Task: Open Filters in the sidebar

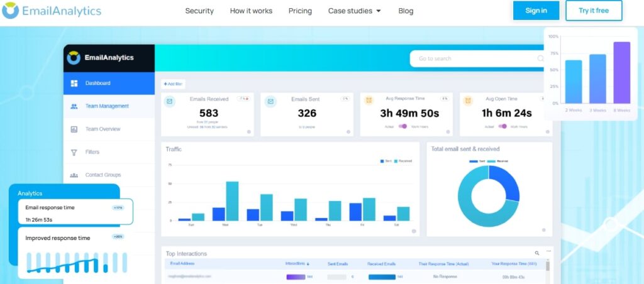Action: (109, 152)
